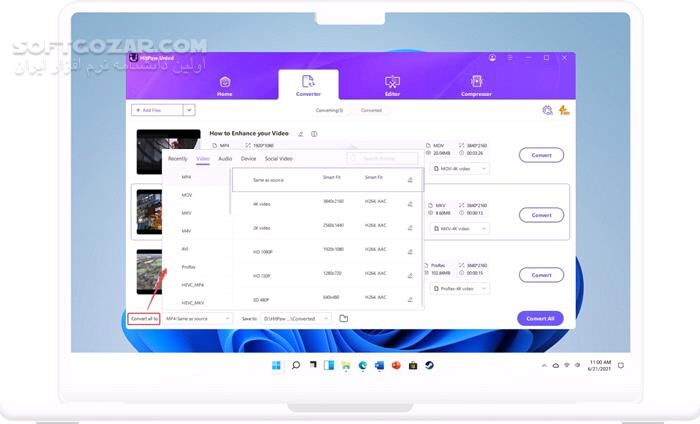Toggle the lightning fast conversion icon

coord(564,110)
